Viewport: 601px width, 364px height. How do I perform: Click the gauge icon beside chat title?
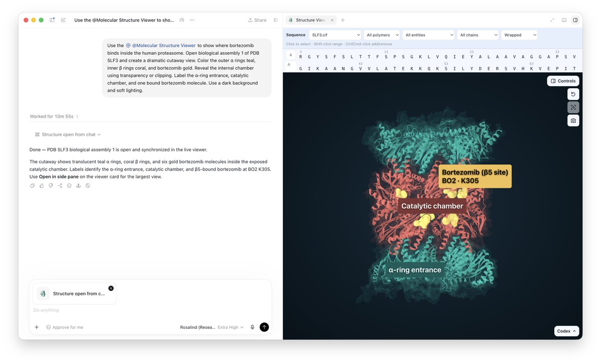click(182, 20)
